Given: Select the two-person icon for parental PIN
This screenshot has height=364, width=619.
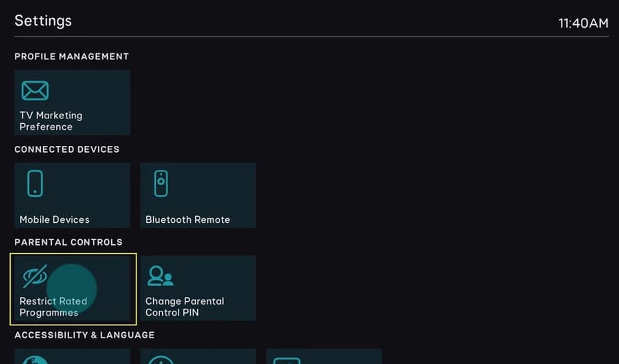Looking at the screenshot, I should click(x=160, y=276).
